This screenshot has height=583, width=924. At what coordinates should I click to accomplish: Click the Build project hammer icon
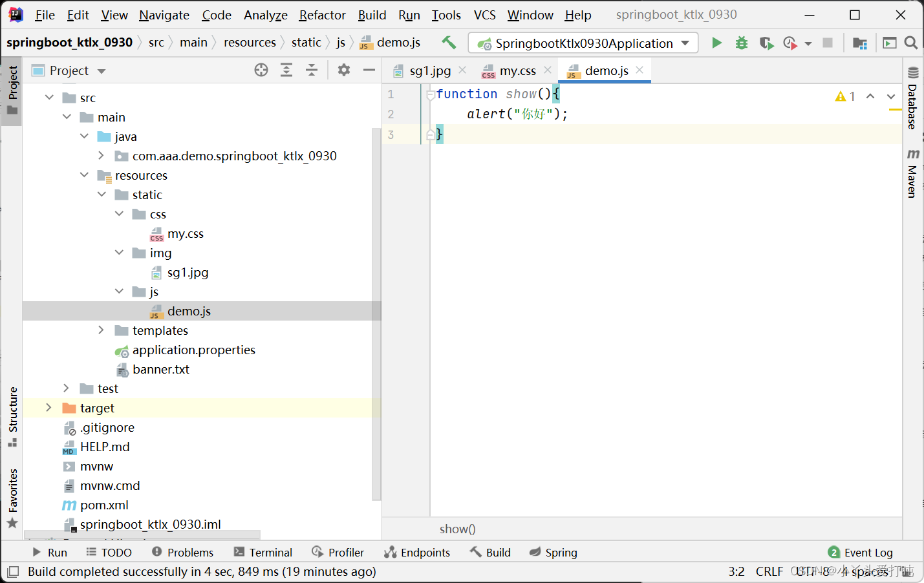tap(449, 43)
